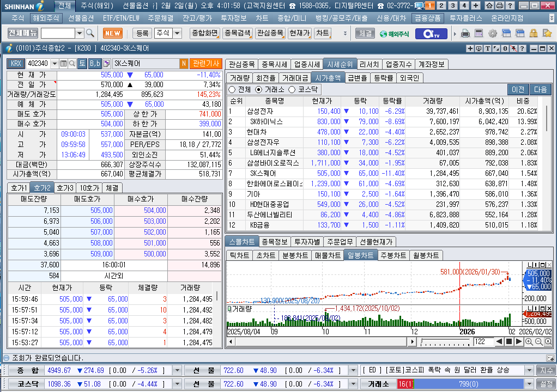
Task: Toggle the KRX exchange button
Action: 16,64
